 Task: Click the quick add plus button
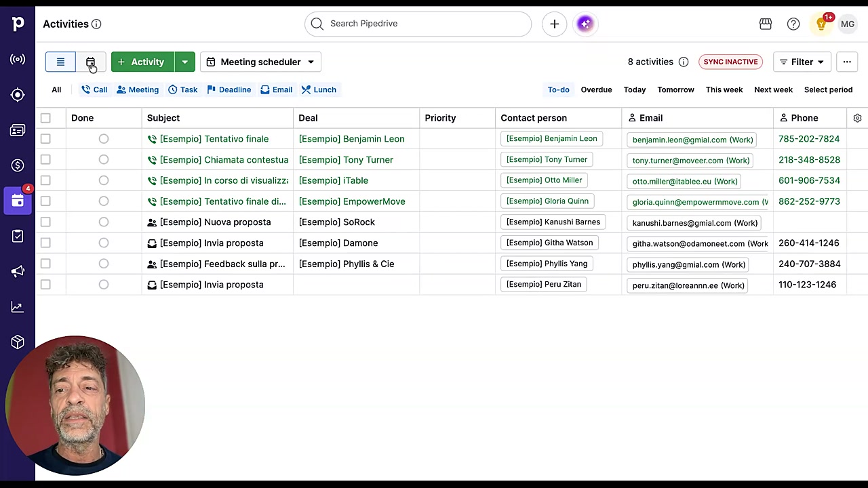554,24
